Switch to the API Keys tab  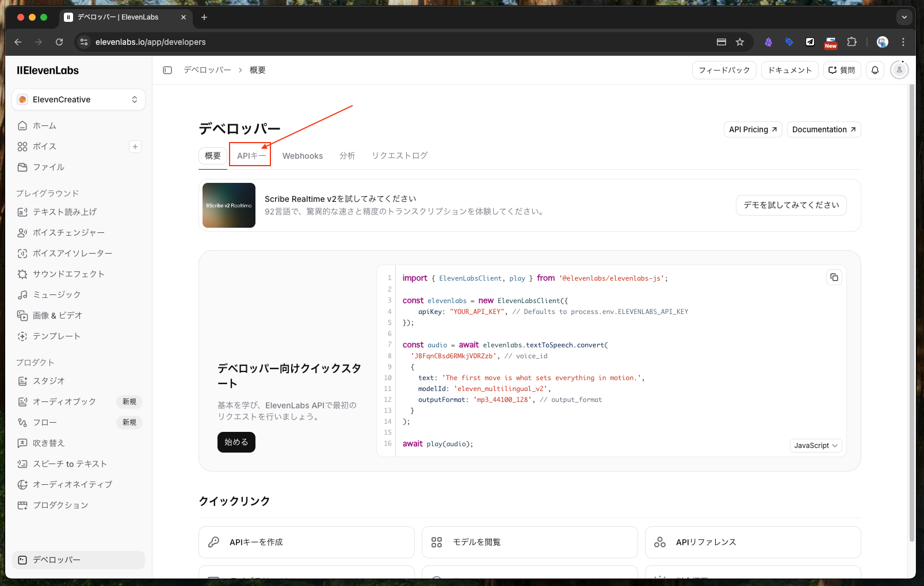point(251,156)
